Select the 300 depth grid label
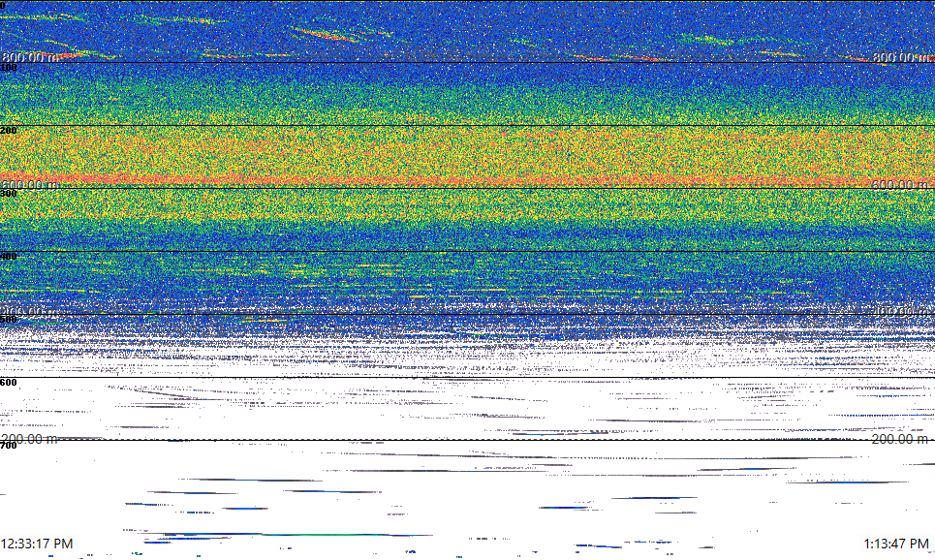The width and height of the screenshot is (935, 560). pos(9,193)
